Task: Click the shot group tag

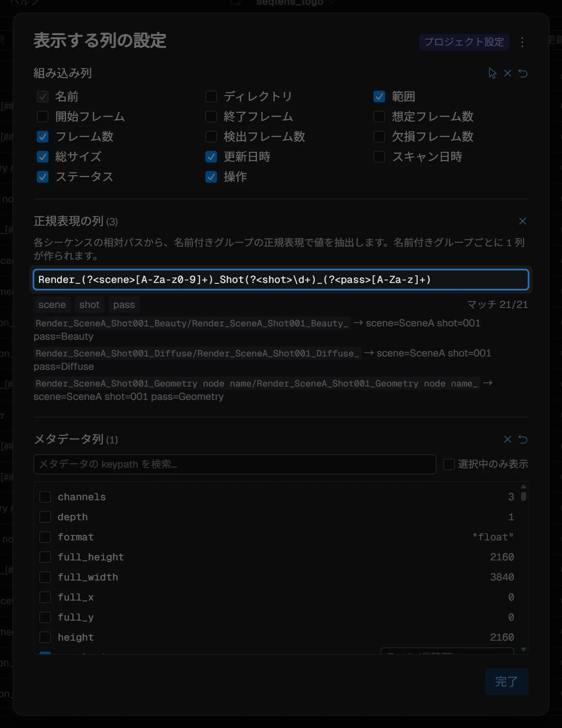Action: coord(89,305)
